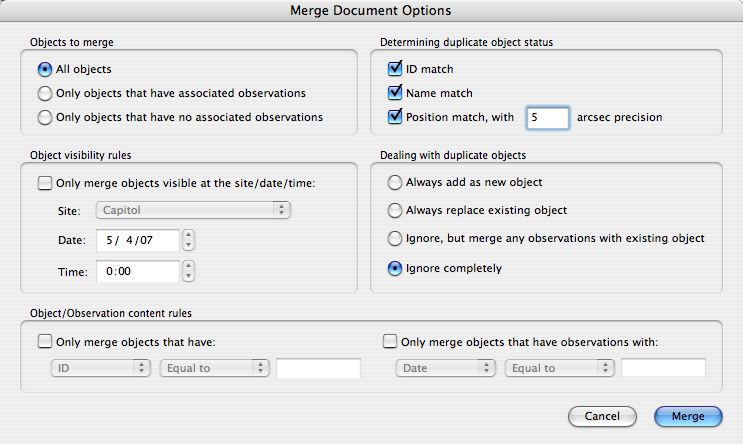Select Always add as new object

(394, 182)
